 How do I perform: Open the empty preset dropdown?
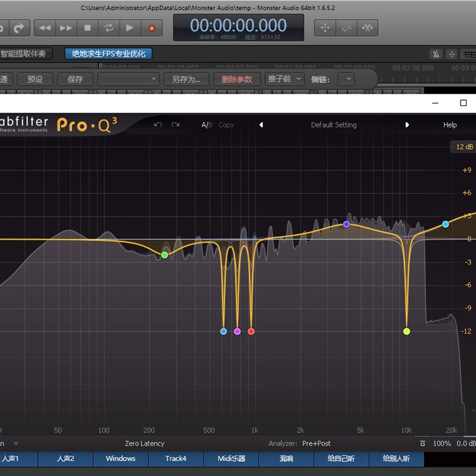[x=129, y=79]
